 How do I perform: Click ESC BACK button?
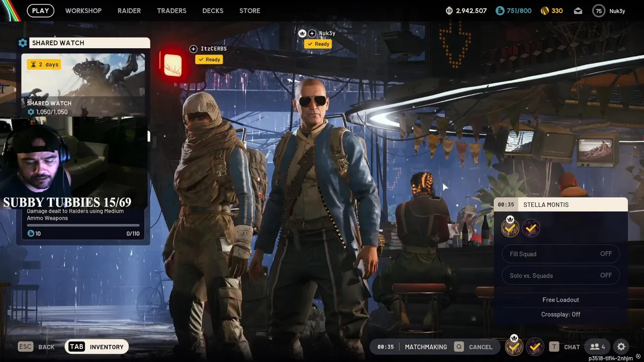(36, 347)
